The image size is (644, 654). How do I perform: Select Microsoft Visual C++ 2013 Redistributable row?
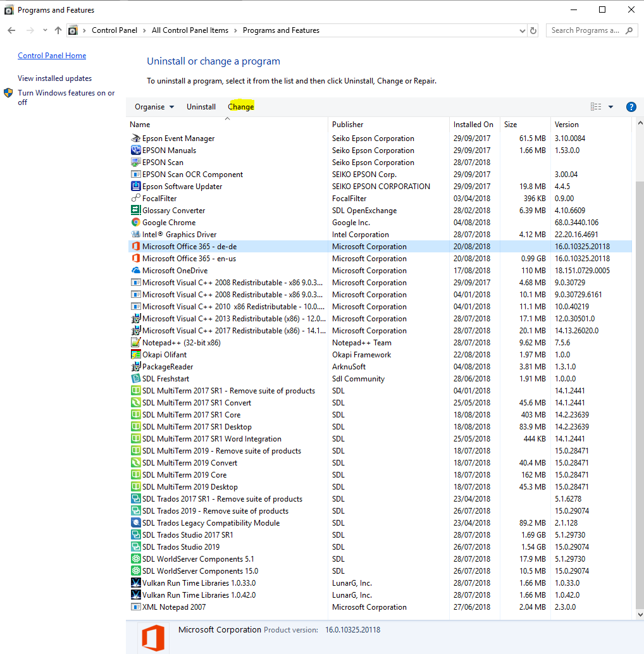380,319
